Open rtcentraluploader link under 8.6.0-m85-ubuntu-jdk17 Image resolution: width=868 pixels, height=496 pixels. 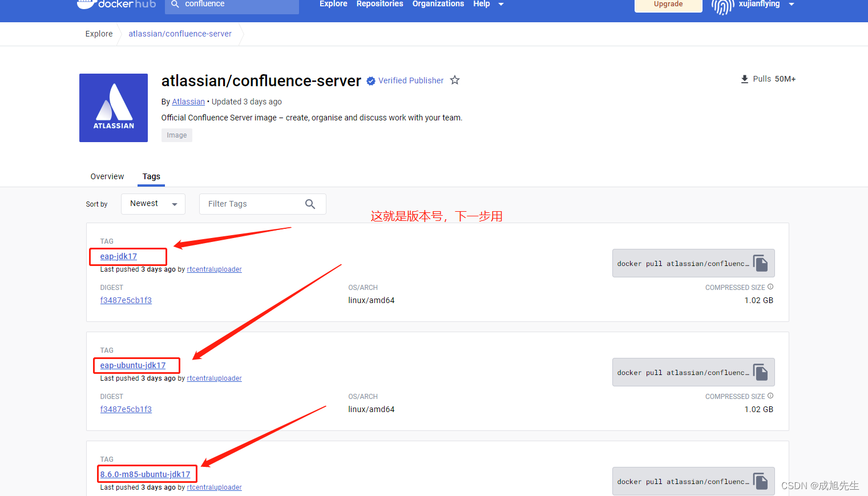(x=215, y=487)
